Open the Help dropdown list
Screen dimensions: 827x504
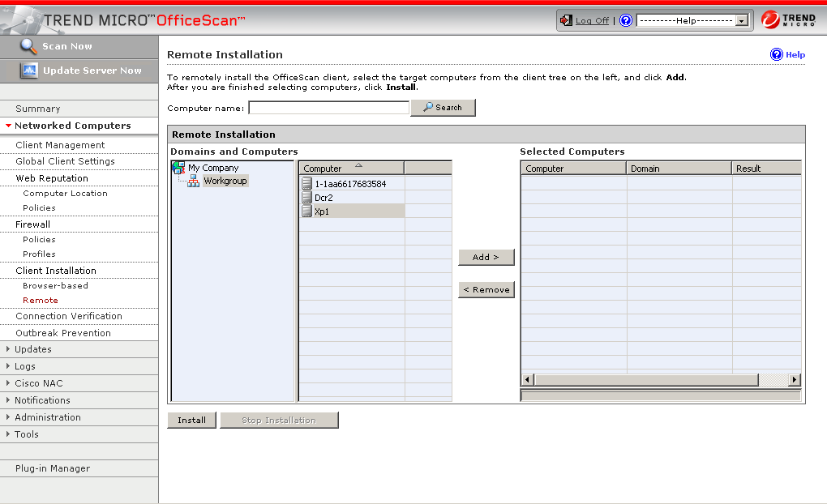pyautogui.click(x=742, y=20)
